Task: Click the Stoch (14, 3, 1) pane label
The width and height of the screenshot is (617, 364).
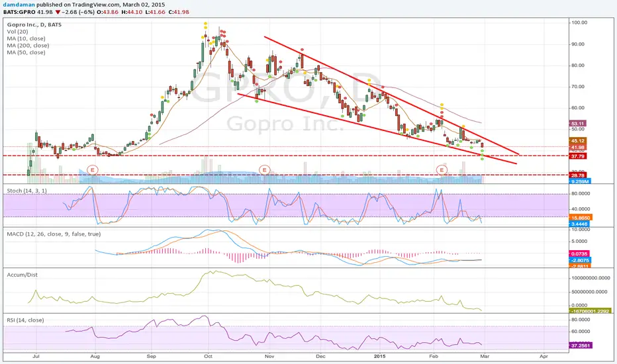Action: click(26, 191)
